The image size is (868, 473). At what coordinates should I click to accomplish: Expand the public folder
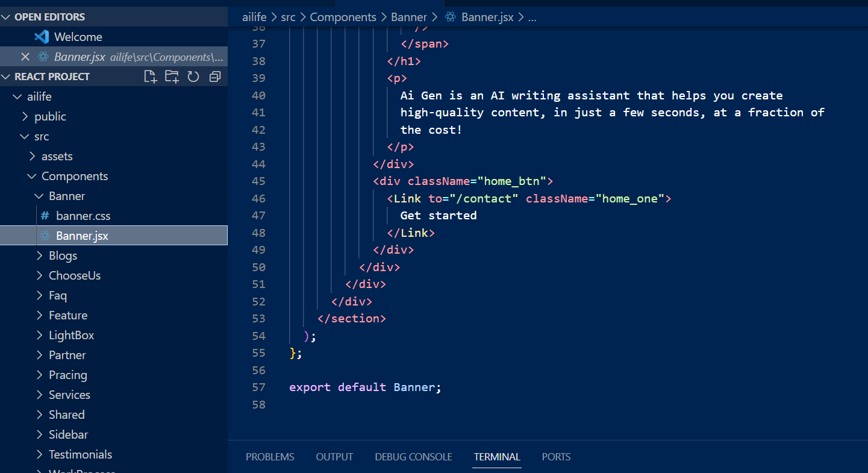click(x=25, y=116)
